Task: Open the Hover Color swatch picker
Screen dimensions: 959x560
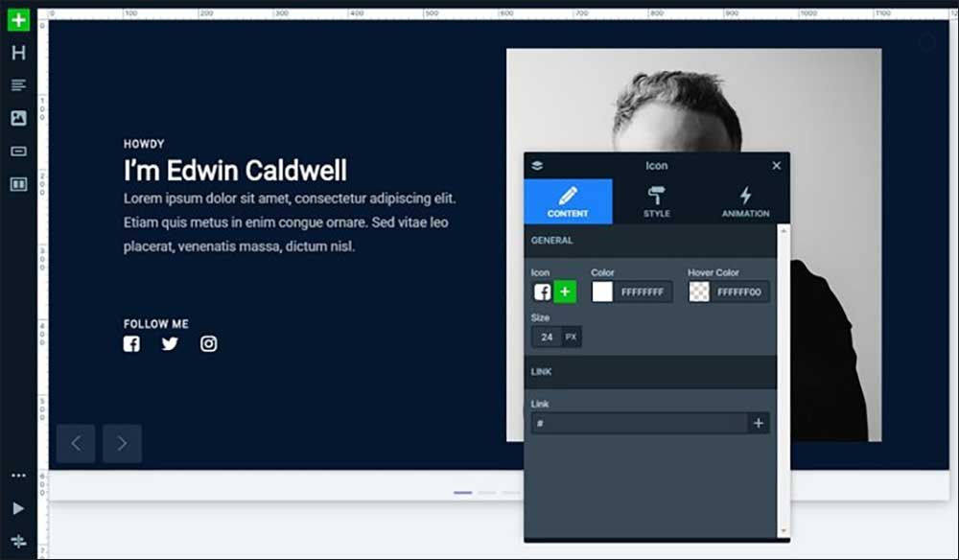Action: [699, 292]
